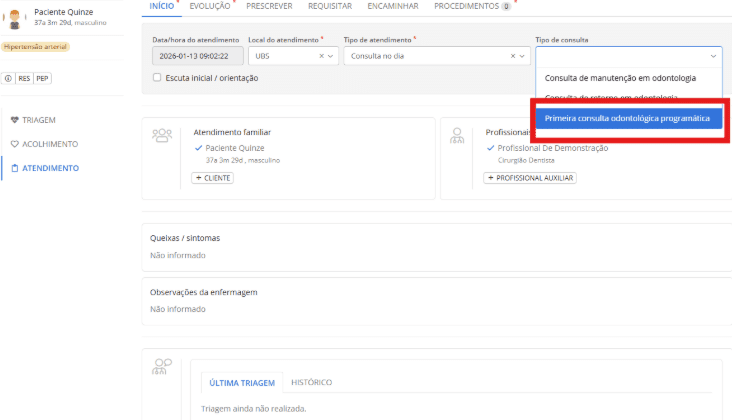This screenshot has height=420, width=732.
Task: Click the family group icon in Atendimento familiar
Action: (162, 136)
